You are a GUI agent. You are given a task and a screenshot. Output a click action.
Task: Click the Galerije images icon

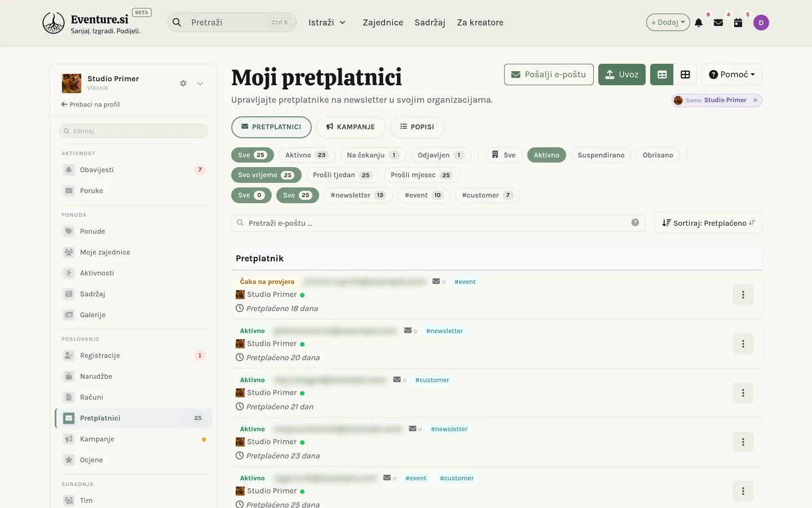point(69,315)
